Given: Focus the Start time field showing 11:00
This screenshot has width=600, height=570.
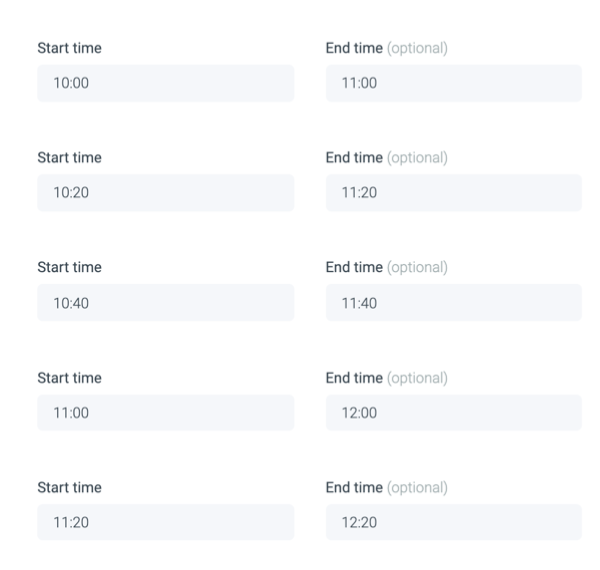Looking at the screenshot, I should (165, 413).
